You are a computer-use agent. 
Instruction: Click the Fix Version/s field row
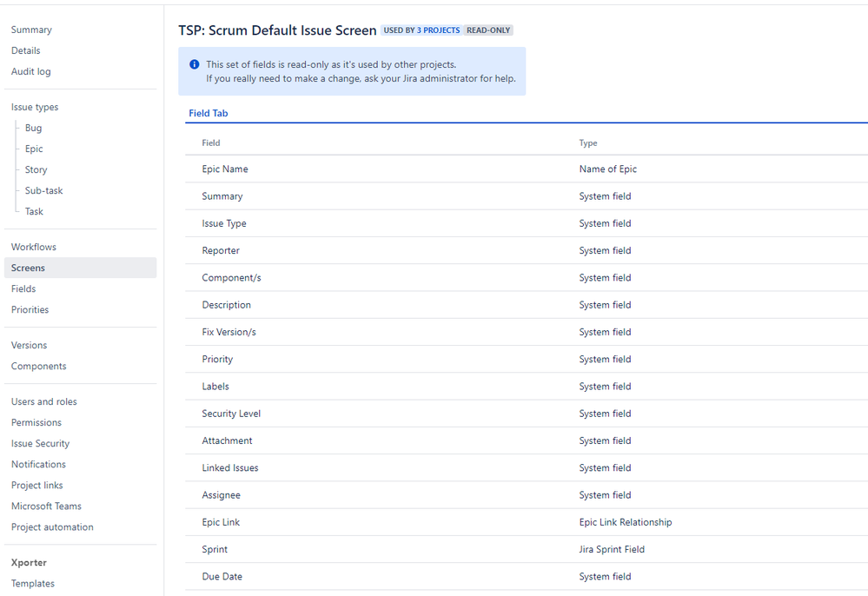point(527,332)
